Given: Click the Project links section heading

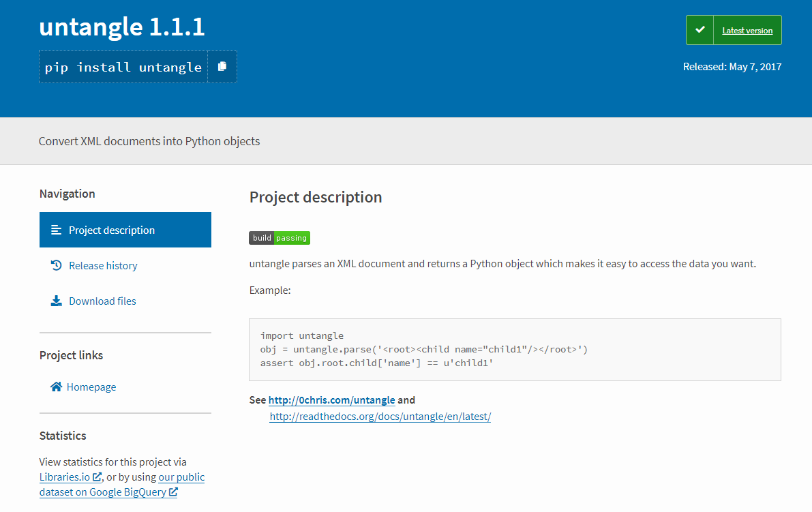Looking at the screenshot, I should [x=72, y=356].
